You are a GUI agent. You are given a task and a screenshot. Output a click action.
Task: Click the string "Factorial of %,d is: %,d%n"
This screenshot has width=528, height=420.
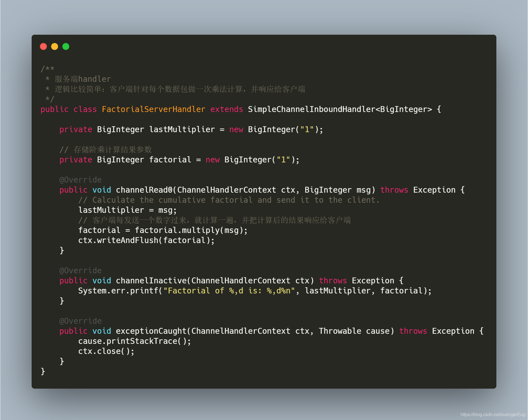coord(229,291)
